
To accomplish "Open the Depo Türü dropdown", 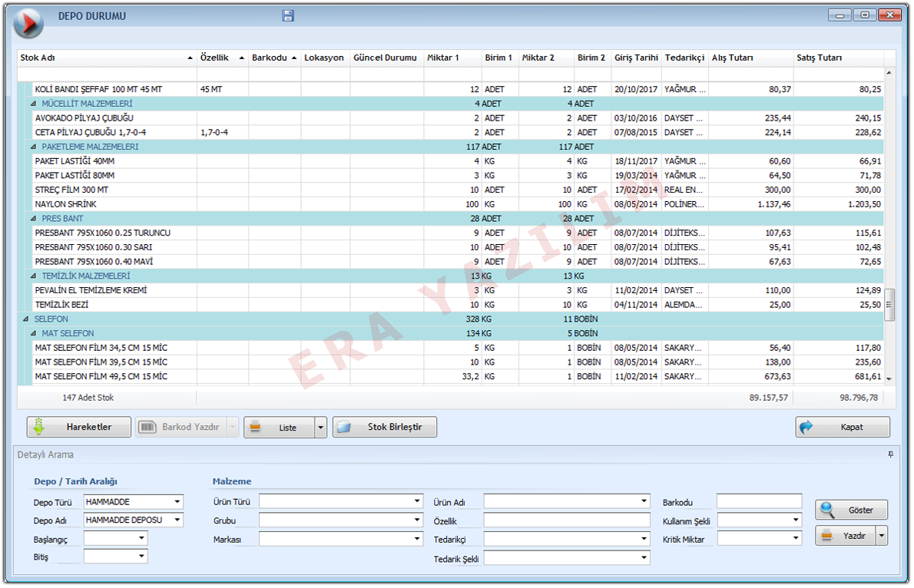I will (177, 502).
